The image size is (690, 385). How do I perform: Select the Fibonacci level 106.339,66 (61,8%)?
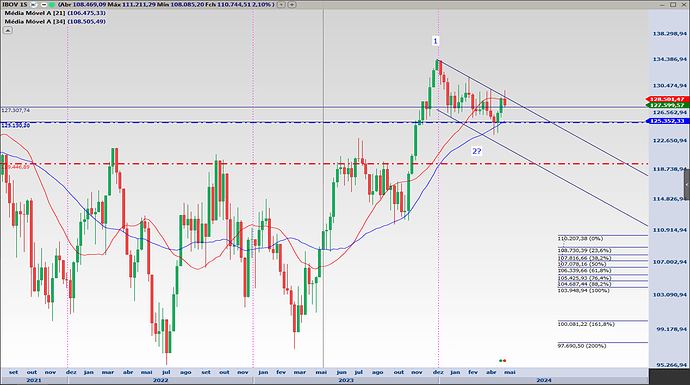[x=584, y=271]
